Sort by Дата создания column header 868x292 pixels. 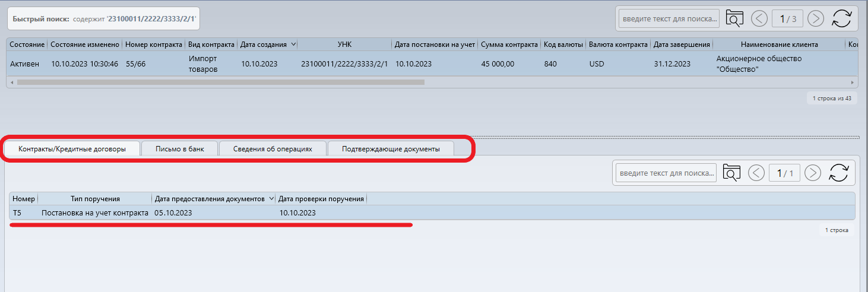click(x=264, y=45)
